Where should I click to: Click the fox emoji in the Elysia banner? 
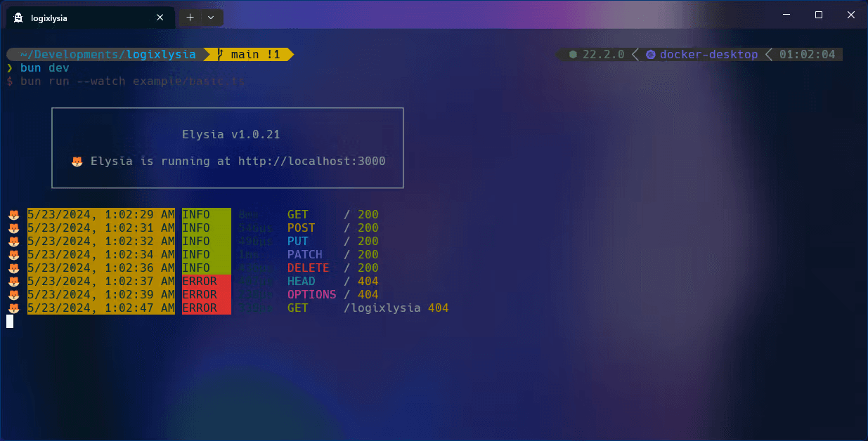coord(77,162)
